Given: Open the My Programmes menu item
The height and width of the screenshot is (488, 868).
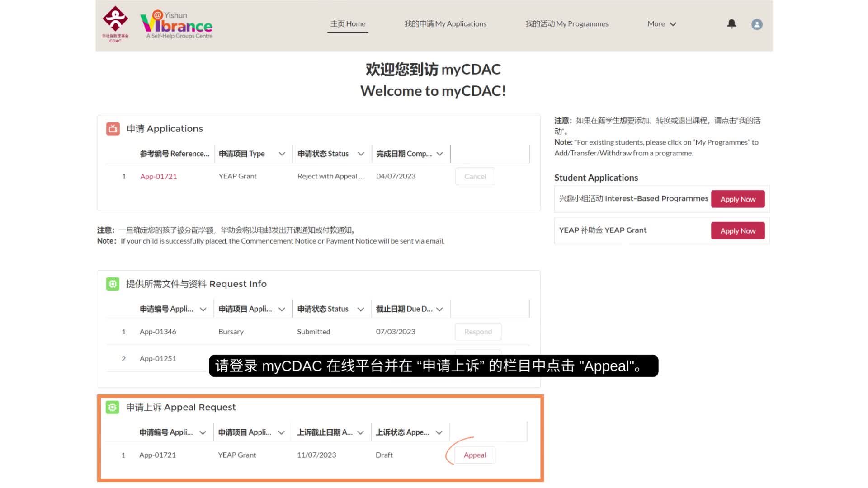Looking at the screenshot, I should (x=566, y=23).
